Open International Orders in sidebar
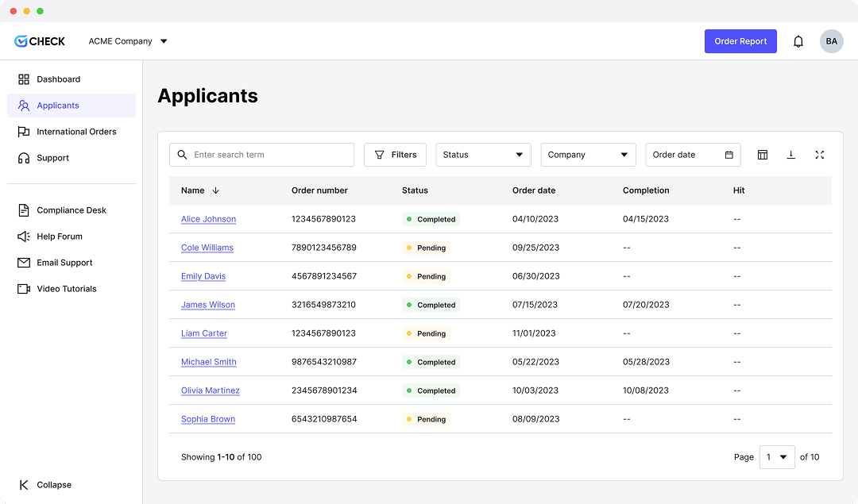 (75, 132)
